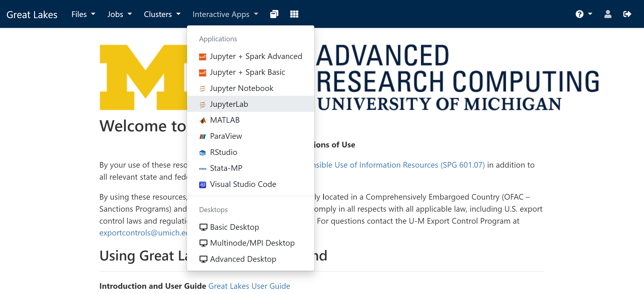Choose Stata-MP application
This screenshot has height=294, width=644.
click(226, 168)
